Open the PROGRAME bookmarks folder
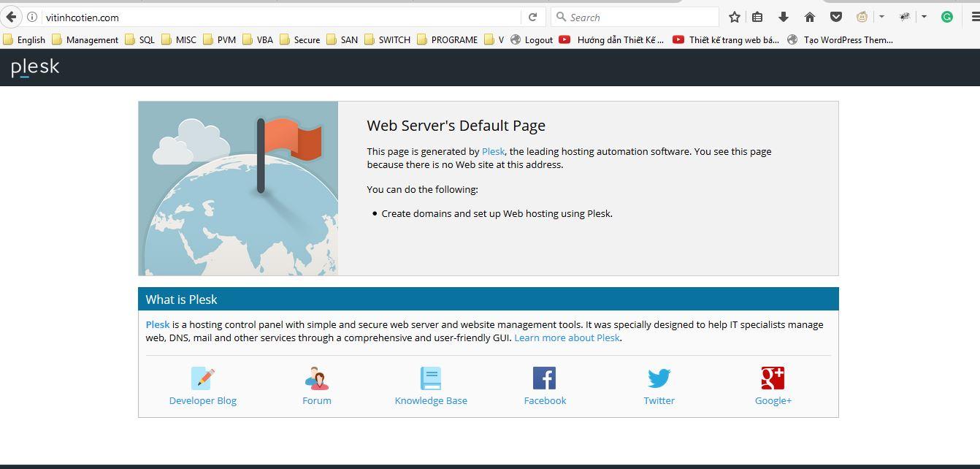980x469 pixels. 447,39
